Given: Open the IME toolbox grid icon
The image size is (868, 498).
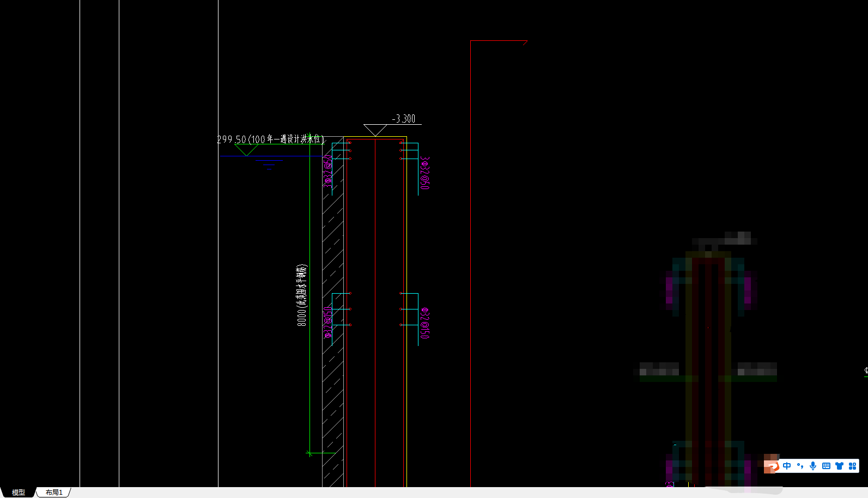Looking at the screenshot, I should click(852, 466).
